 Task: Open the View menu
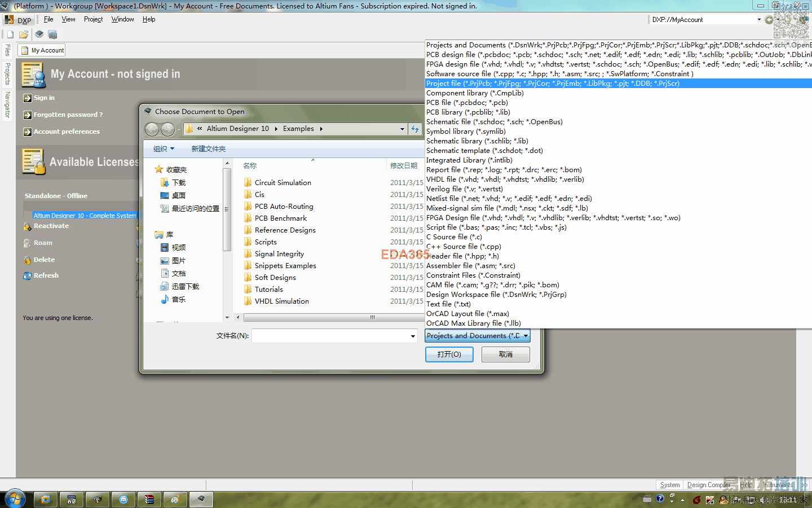(x=68, y=19)
